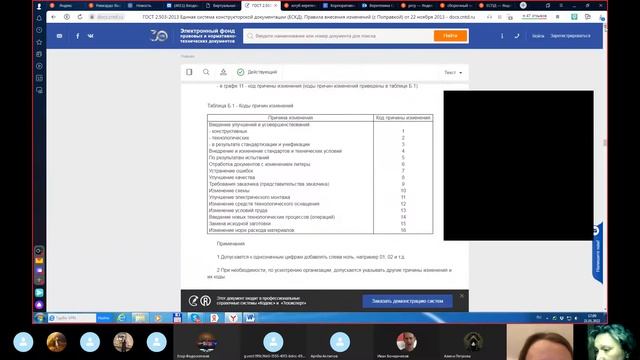
Task: Click the Войти login link
Action: coord(538,36)
